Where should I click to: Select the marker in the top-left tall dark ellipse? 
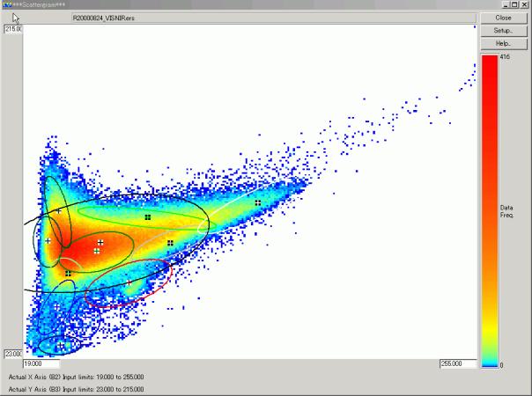58,211
